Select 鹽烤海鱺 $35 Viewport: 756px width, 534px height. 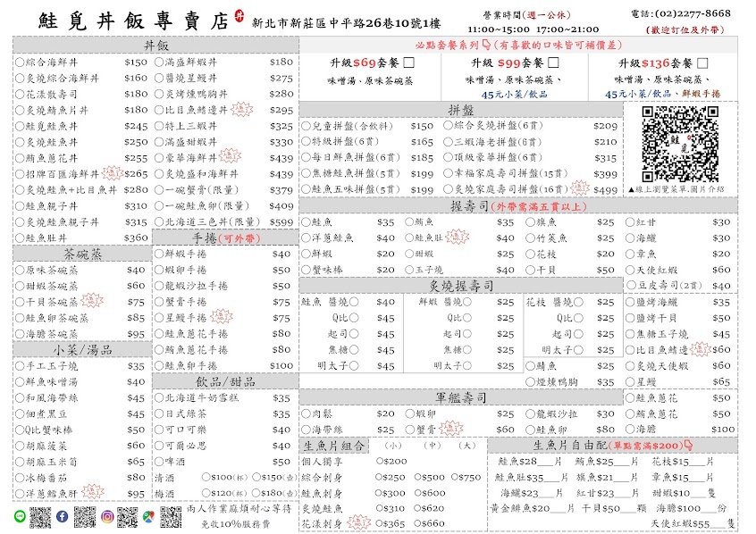pyautogui.click(x=630, y=302)
